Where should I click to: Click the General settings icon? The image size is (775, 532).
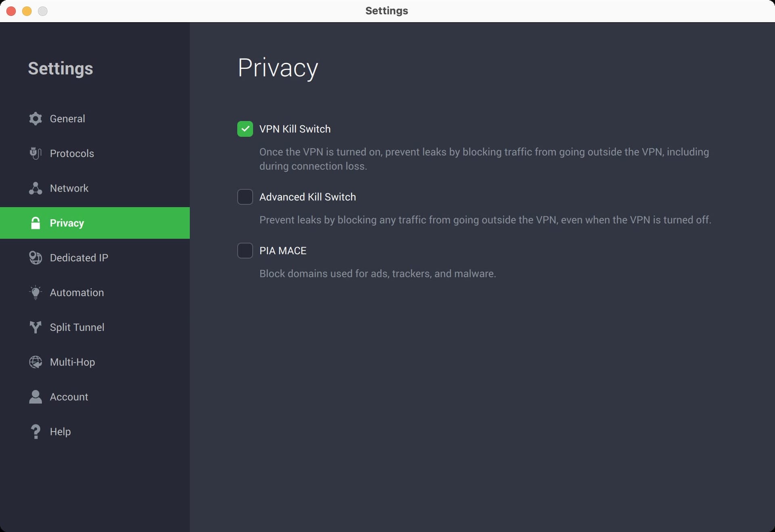click(x=35, y=118)
